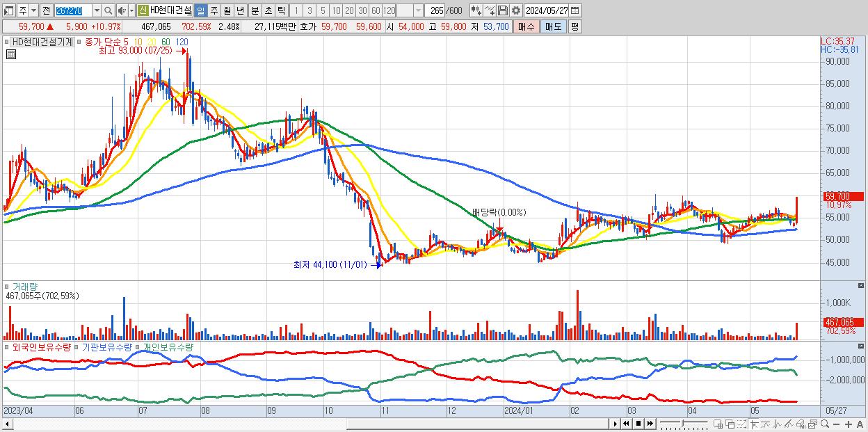Zoom out chart with minus icon
Screen dimensions: 868x432
click(837, 424)
